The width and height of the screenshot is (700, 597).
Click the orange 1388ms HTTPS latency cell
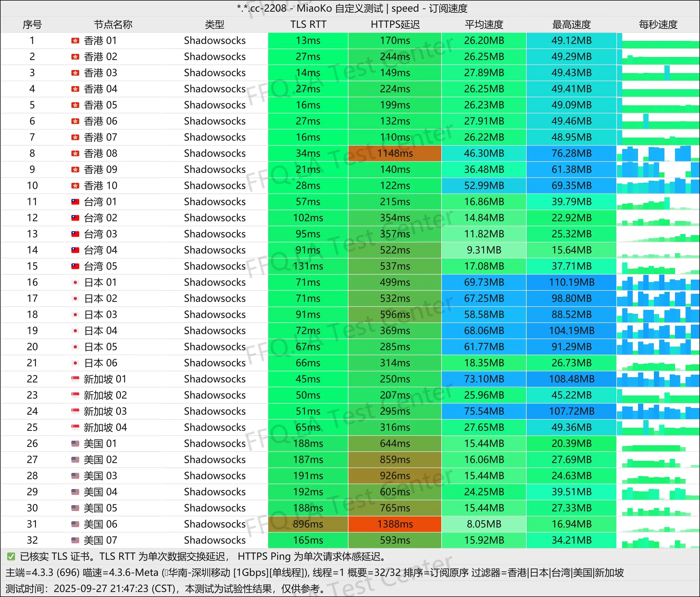point(395,524)
